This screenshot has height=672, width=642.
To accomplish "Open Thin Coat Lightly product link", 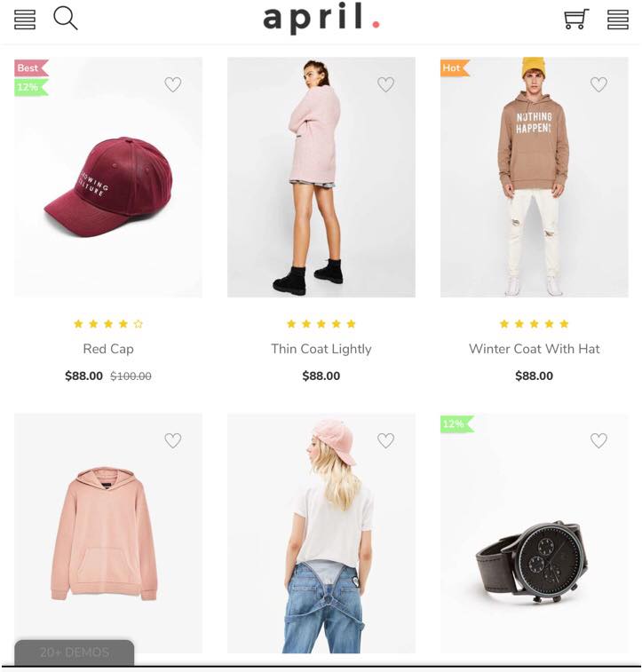I will pyautogui.click(x=321, y=349).
